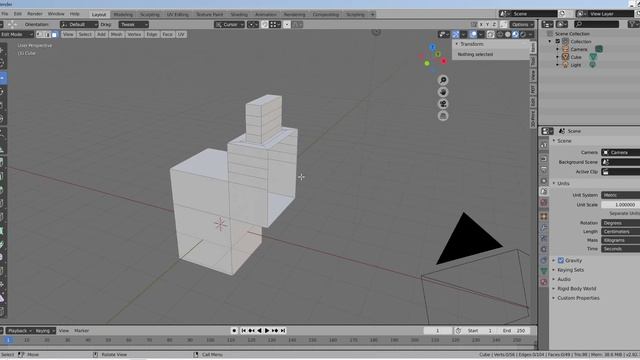The height and width of the screenshot is (360, 640).
Task: Open Scene properties tab icon
Action: click(544, 191)
